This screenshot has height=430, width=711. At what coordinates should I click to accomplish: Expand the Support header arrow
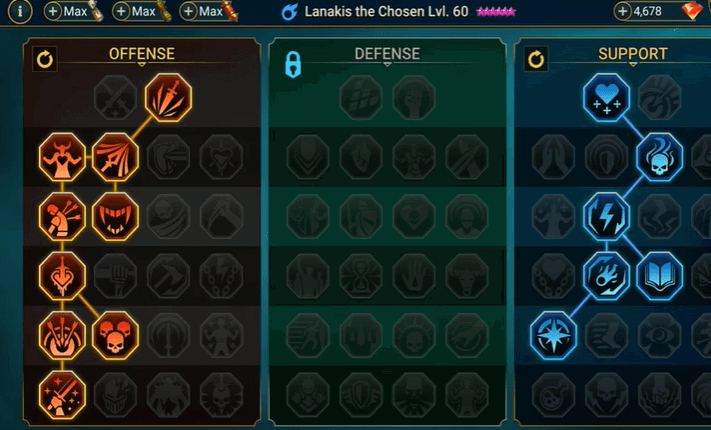coord(633,65)
